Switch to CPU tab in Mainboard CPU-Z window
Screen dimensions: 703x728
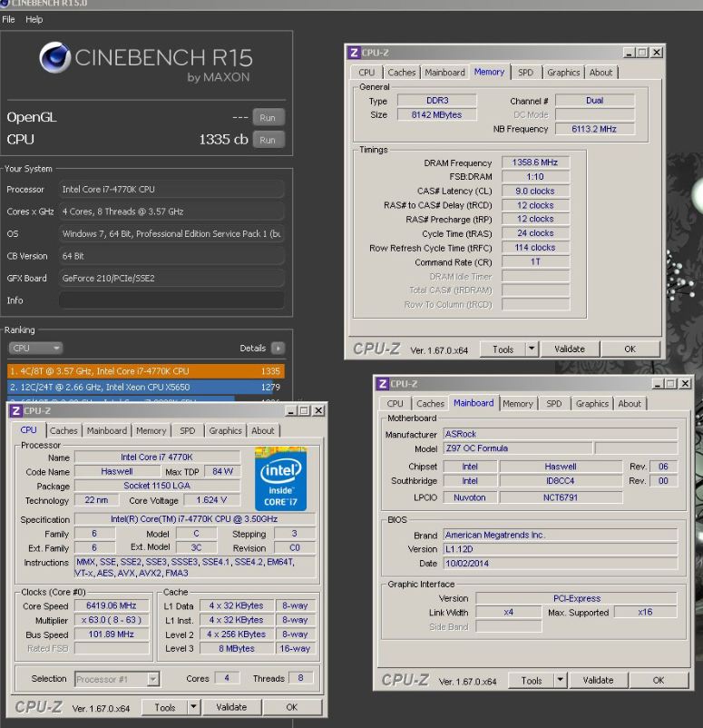pyautogui.click(x=395, y=403)
